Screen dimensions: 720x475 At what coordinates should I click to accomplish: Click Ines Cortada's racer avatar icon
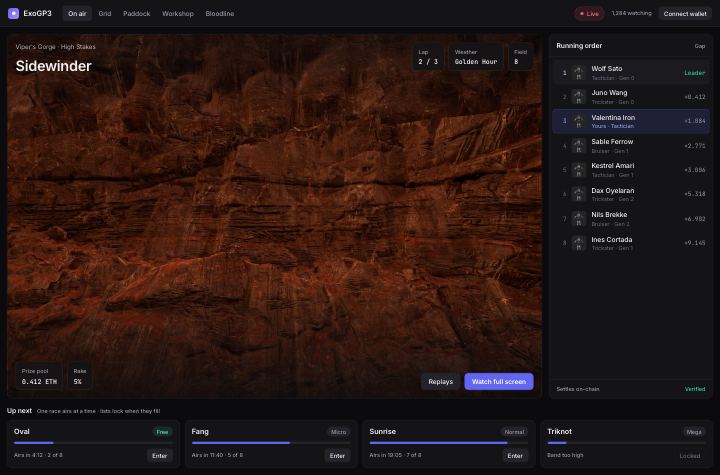pos(579,243)
